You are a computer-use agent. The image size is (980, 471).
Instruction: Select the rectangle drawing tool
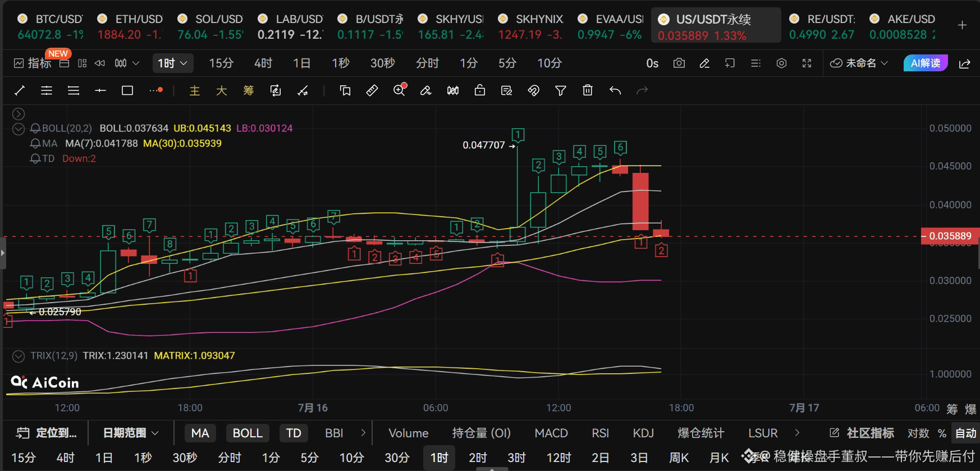pos(127,90)
